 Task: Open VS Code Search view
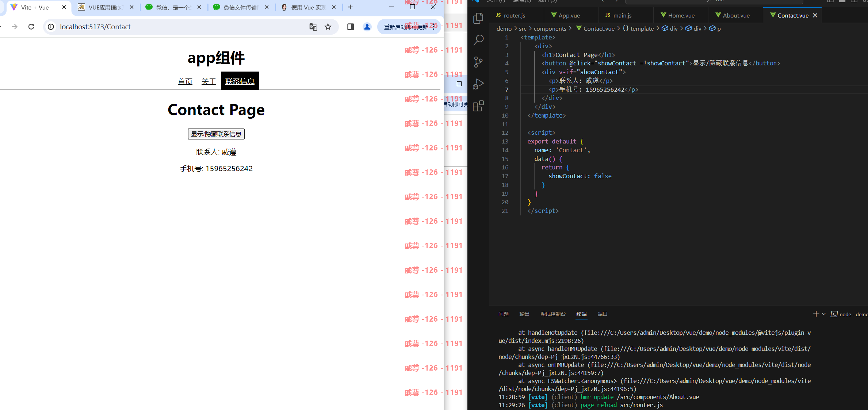tap(478, 40)
